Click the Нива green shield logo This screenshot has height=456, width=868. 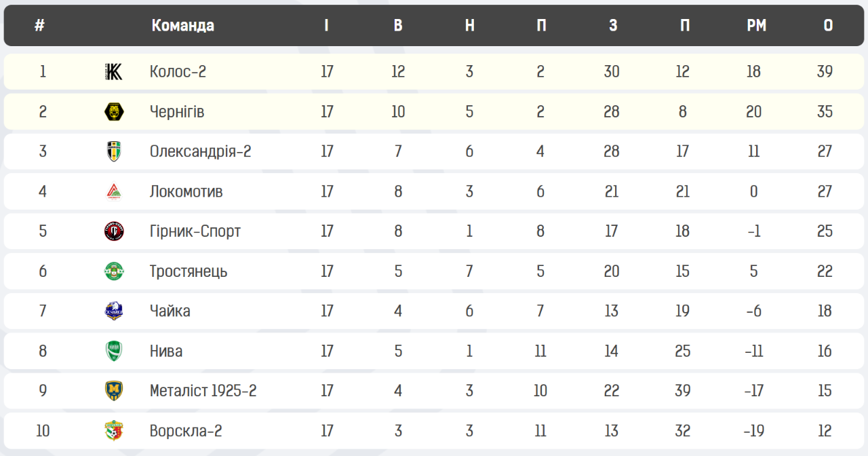coord(114,351)
